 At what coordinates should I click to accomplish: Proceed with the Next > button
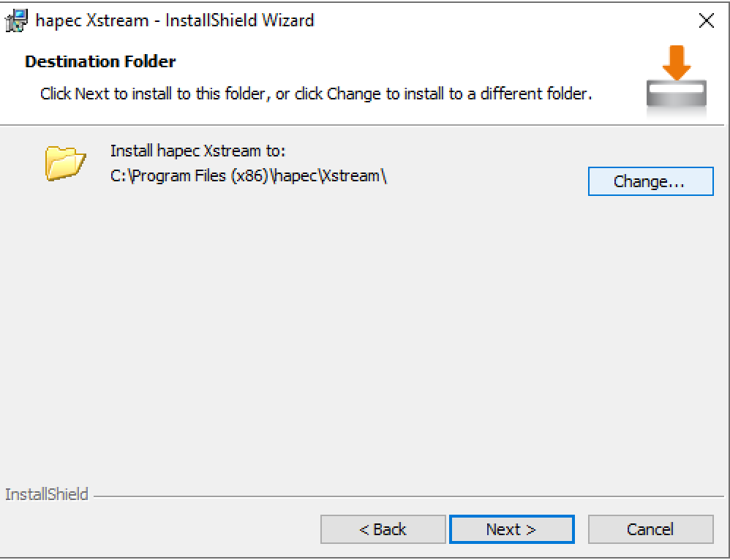pyautogui.click(x=511, y=529)
